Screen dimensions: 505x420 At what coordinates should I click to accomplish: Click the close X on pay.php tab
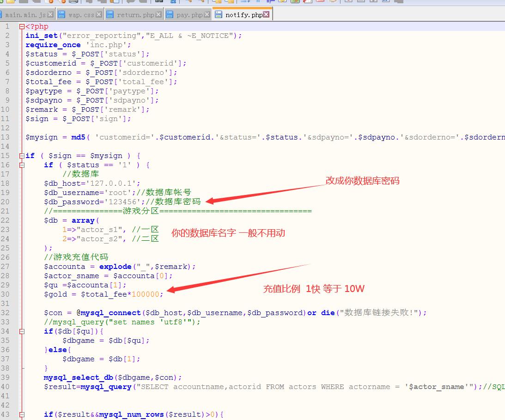click(207, 15)
